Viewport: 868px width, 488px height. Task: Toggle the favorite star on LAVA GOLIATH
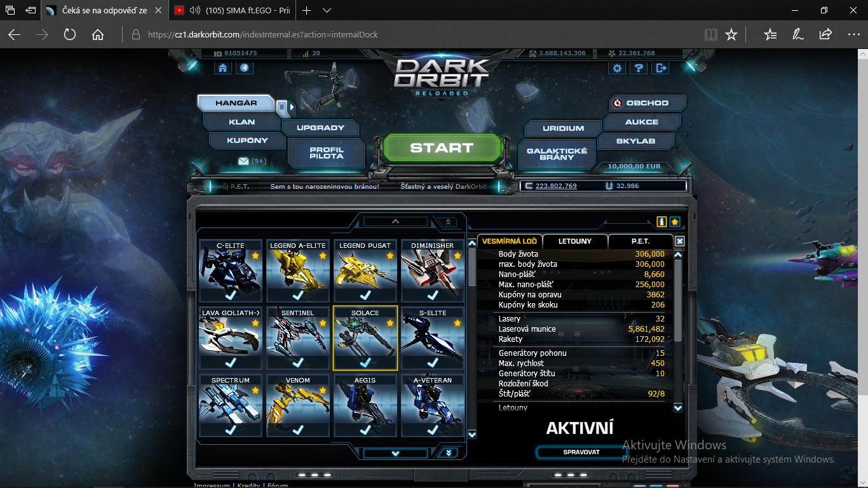[x=255, y=323]
